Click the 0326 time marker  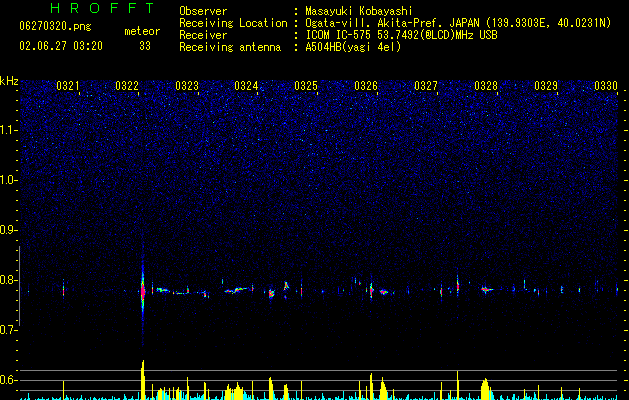[x=366, y=86]
